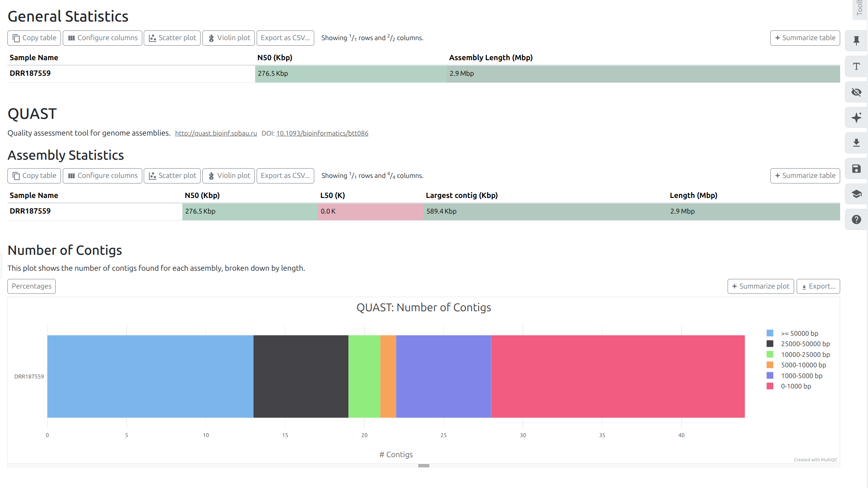Click the pin icon in right sidebar
The height and width of the screenshot is (488, 868).
tap(856, 41)
